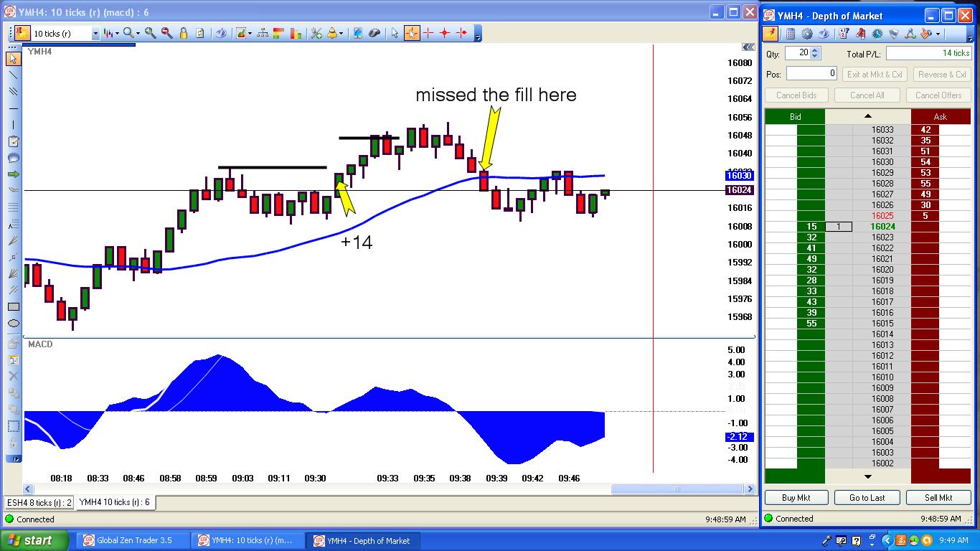Open Global Zen Trader 3.5 in taskbar
This screenshot has height=551, width=980.
click(133, 540)
